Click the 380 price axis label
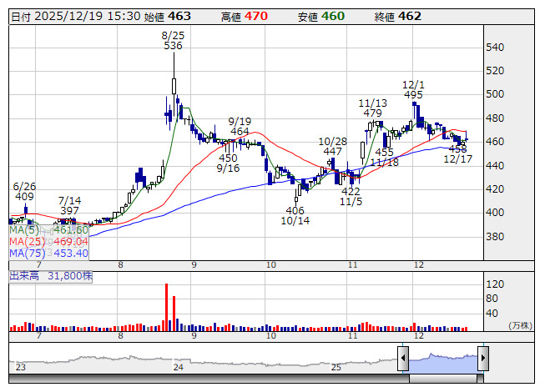This screenshot has height=392, width=545. tap(495, 237)
